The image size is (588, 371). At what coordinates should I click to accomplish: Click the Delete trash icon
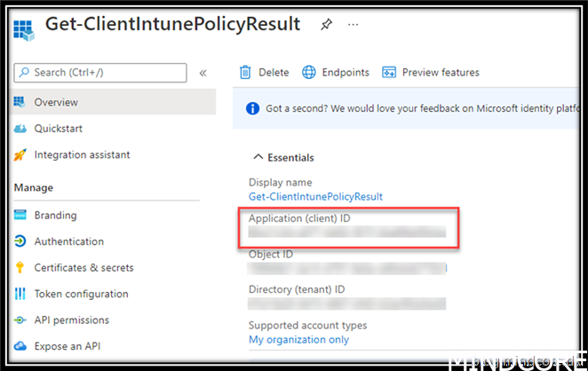click(x=246, y=73)
